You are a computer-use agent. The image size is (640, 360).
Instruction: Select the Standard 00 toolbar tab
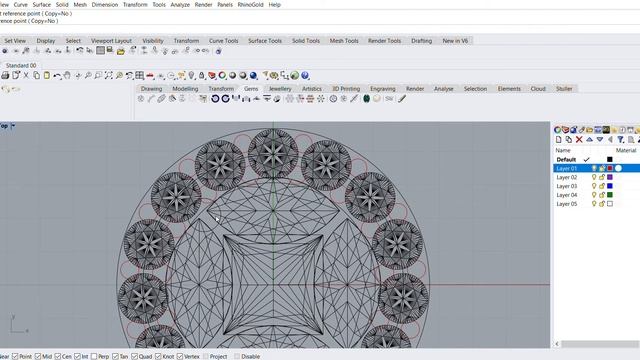(20, 65)
